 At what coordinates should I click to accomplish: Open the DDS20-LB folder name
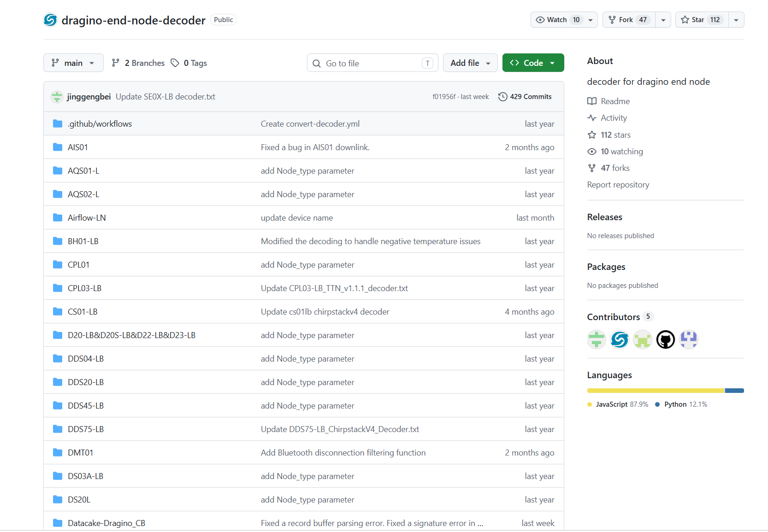coord(86,382)
